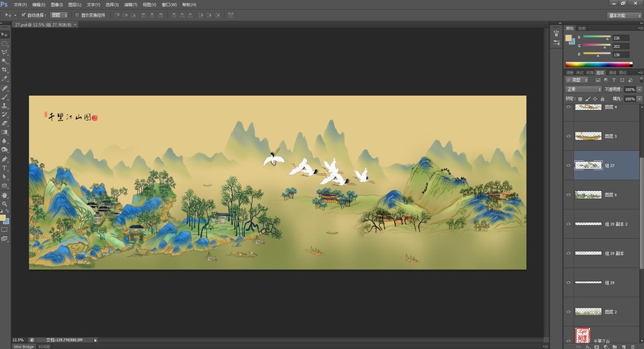Click the screen mode icon at toolbox bottom
Screen dimensions: 644x349
pos(4,238)
